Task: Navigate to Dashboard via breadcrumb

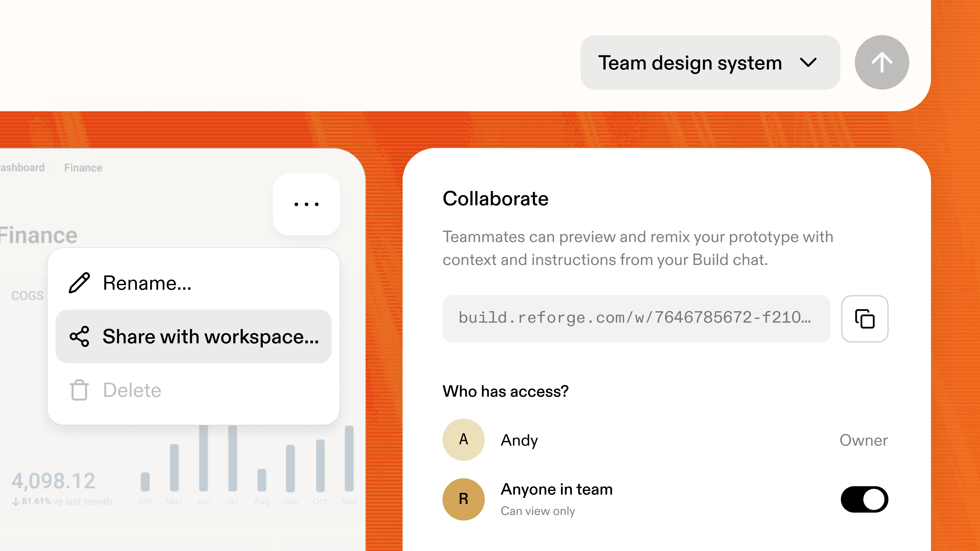Action: pyautogui.click(x=21, y=167)
